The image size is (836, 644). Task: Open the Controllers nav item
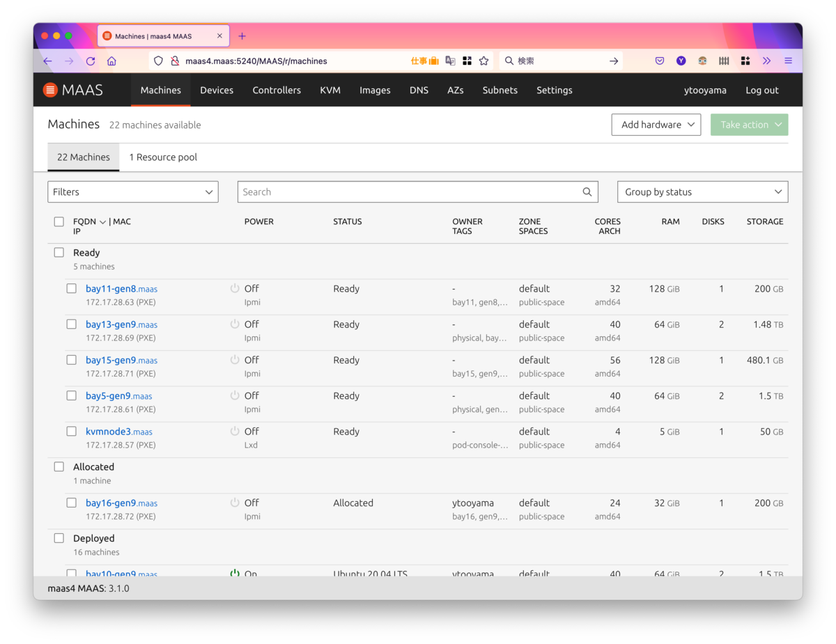point(277,90)
